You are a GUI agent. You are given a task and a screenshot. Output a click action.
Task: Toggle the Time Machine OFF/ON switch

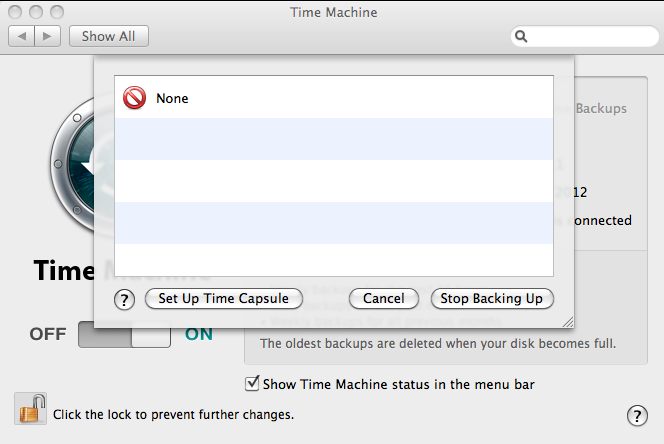[x=125, y=334]
